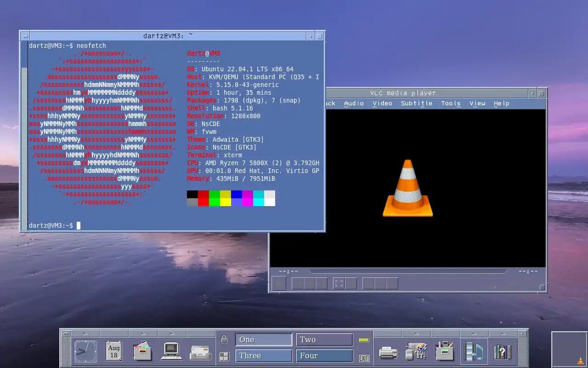Click the 'Resolution: 1280x800' line
Screen dimensions: 588x368
[223, 116]
